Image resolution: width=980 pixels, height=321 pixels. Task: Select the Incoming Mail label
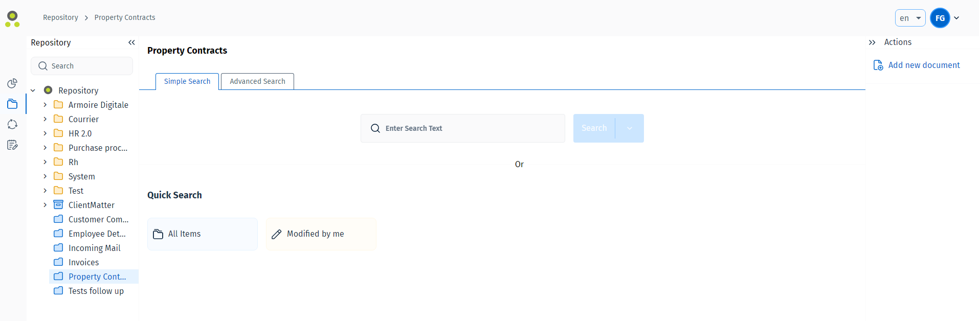coord(95,248)
